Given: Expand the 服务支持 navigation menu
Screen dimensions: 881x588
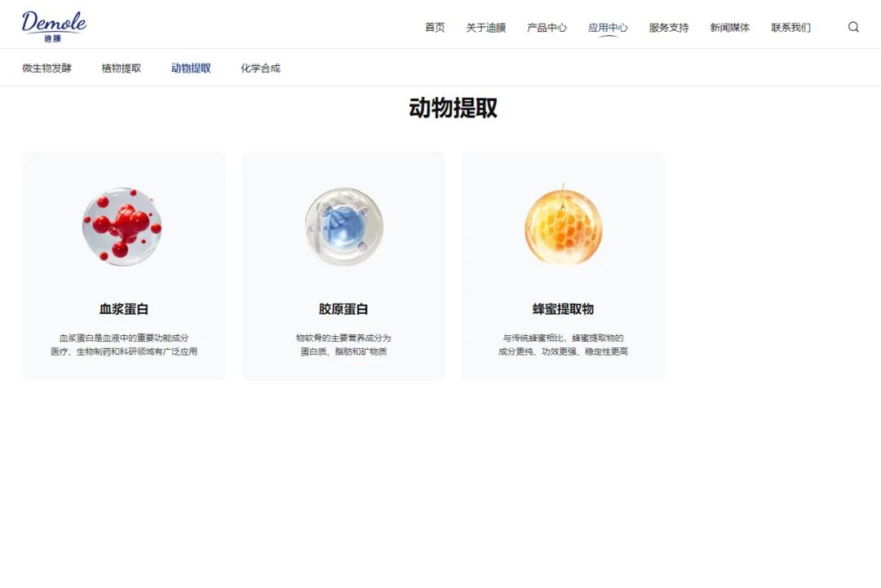Looking at the screenshot, I should (x=668, y=28).
